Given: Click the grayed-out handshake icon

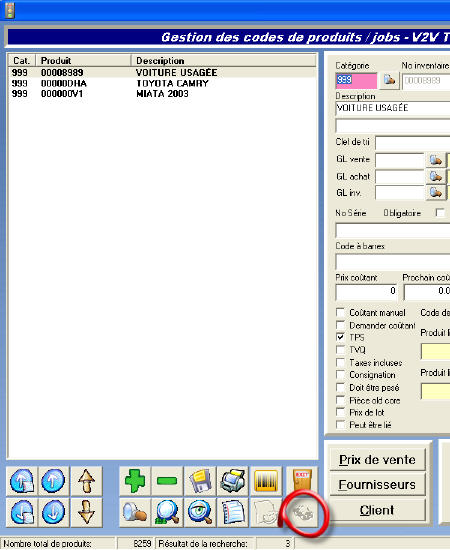Looking at the screenshot, I should 302,513.
